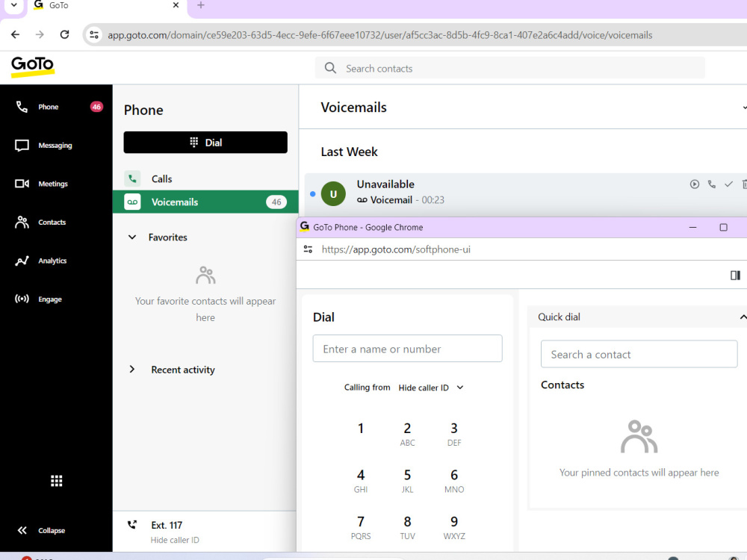Dial keypad digit 7 PQRS
Screen dimensions: 747x560
361,528
